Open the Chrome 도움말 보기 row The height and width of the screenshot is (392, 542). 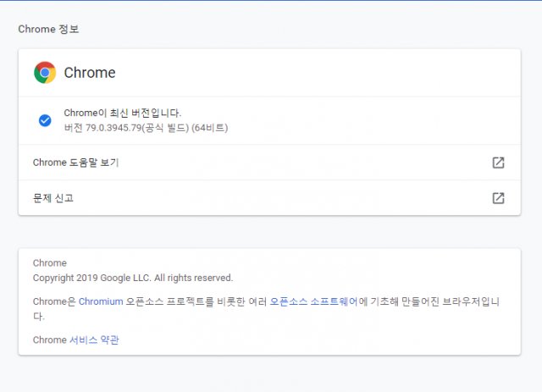point(269,163)
